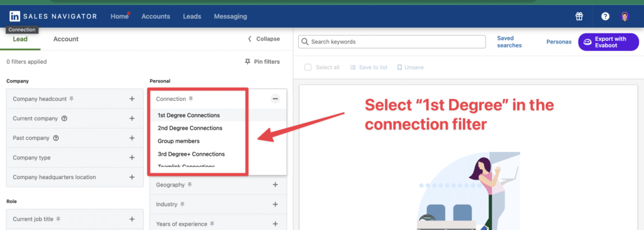Expand the Company headcount filter

pos(132,99)
